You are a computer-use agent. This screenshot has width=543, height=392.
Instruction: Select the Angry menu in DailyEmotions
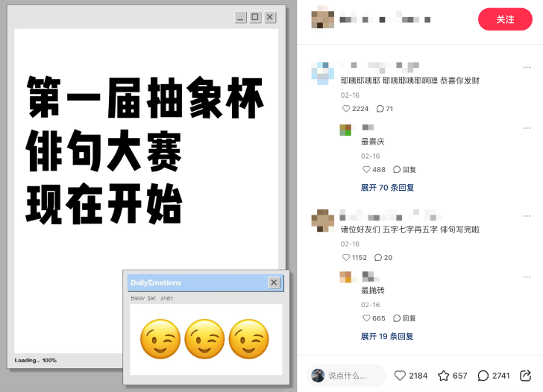coord(166,298)
